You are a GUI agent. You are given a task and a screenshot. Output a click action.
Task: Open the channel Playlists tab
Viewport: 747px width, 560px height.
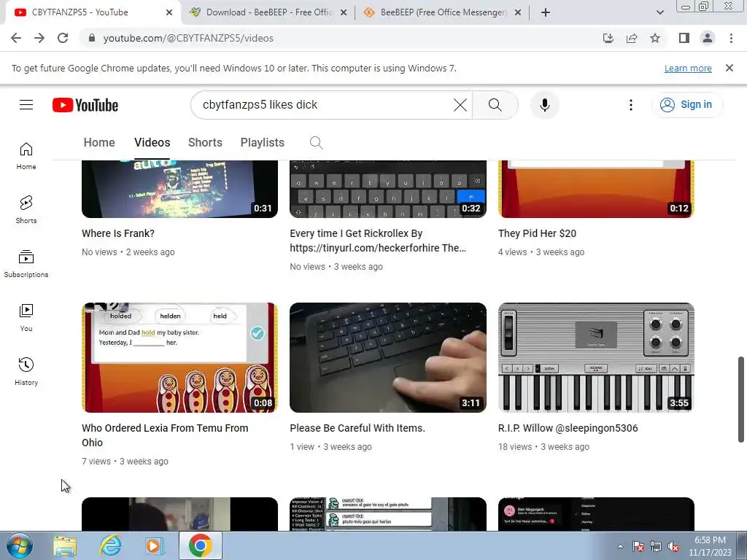[x=262, y=142]
